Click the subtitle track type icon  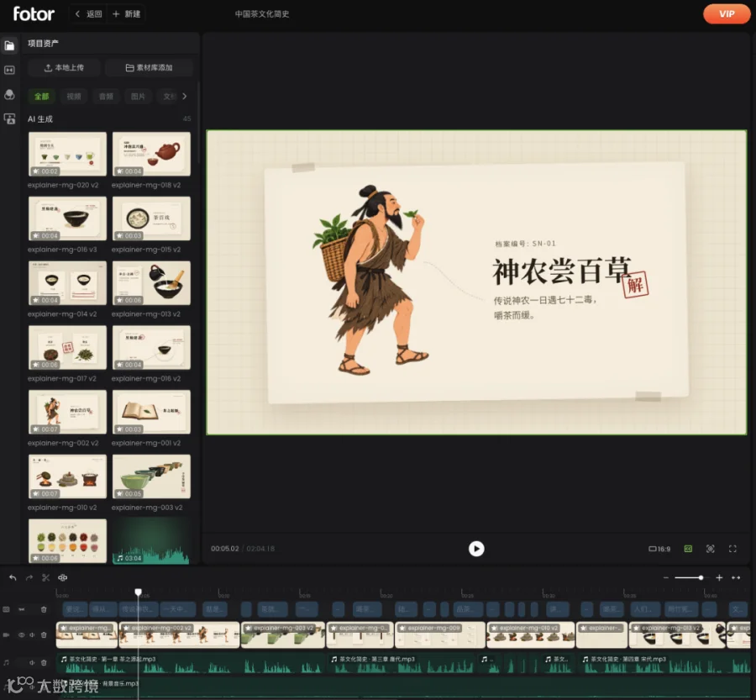(6, 609)
